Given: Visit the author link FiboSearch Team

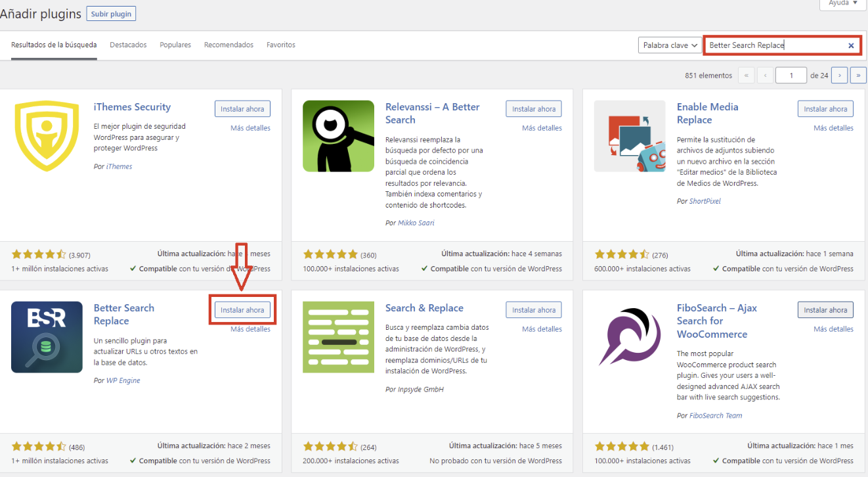Looking at the screenshot, I should pyautogui.click(x=716, y=416).
